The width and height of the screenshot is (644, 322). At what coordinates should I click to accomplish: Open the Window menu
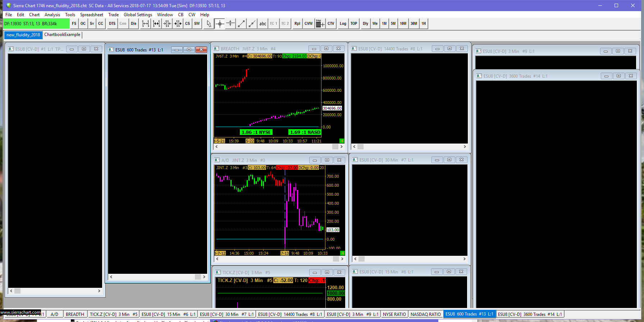[165, 15]
